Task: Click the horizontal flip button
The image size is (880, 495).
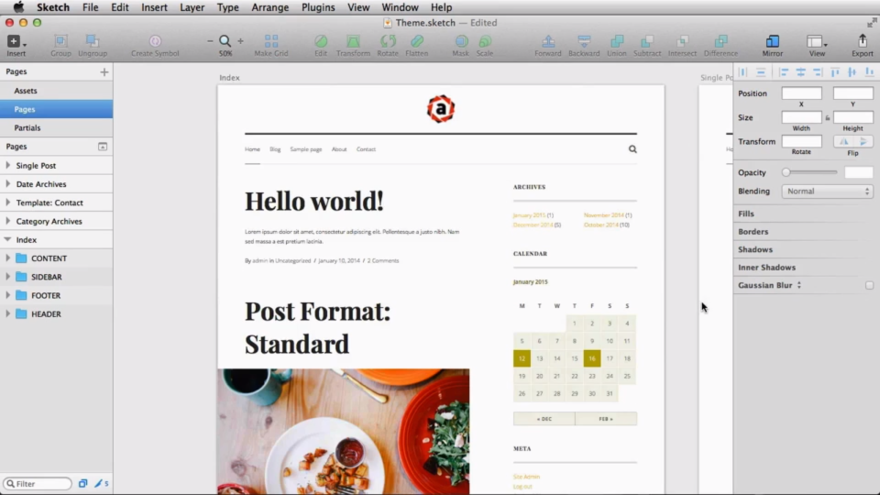Action: click(844, 141)
